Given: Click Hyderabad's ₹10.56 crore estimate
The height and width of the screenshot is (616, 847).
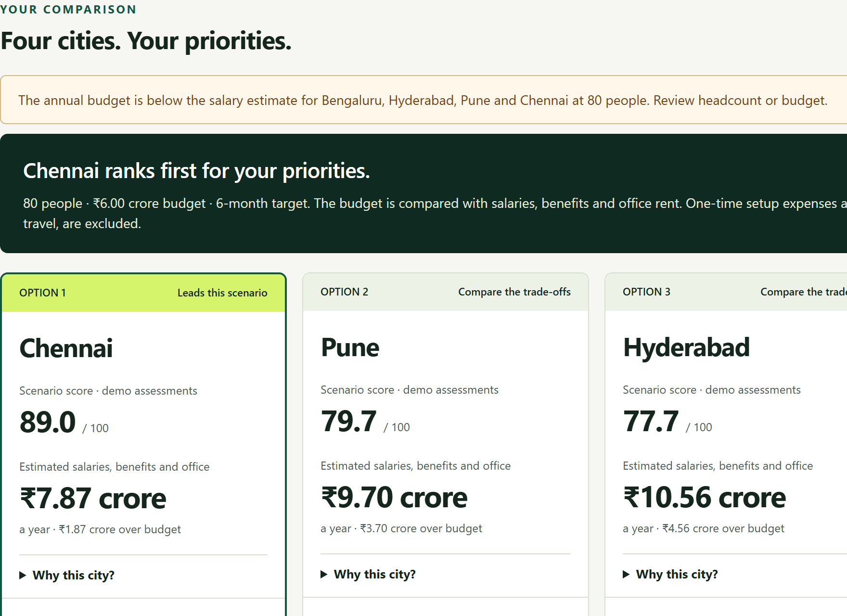Looking at the screenshot, I should click(705, 497).
